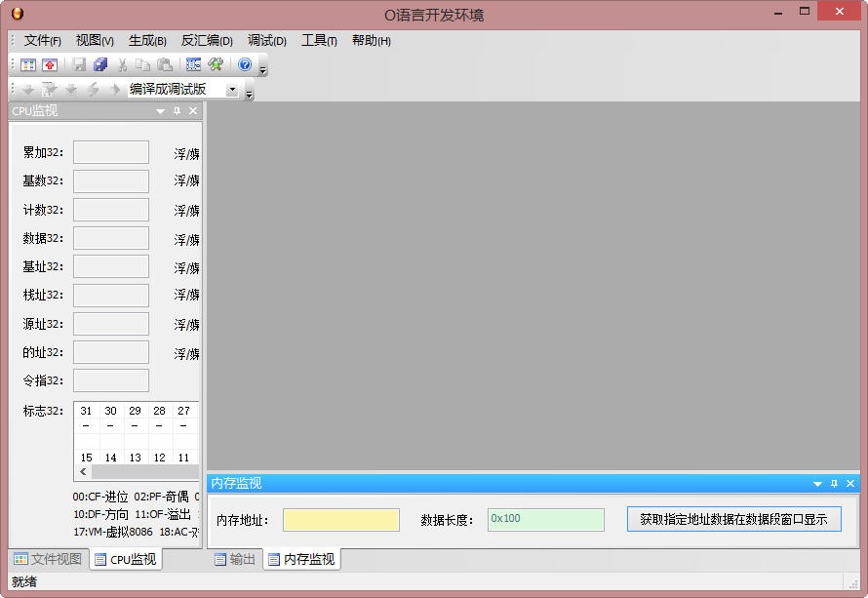The height and width of the screenshot is (598, 868).
Task: Open the 编译成调试版 build mode dropdown
Action: (232, 90)
